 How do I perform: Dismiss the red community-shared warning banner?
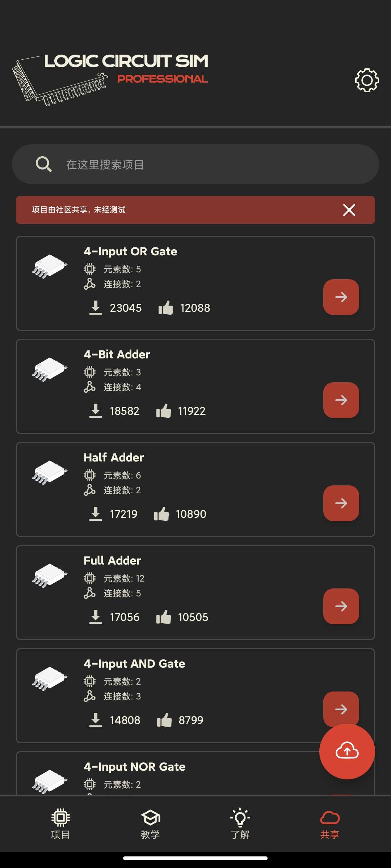click(x=349, y=210)
